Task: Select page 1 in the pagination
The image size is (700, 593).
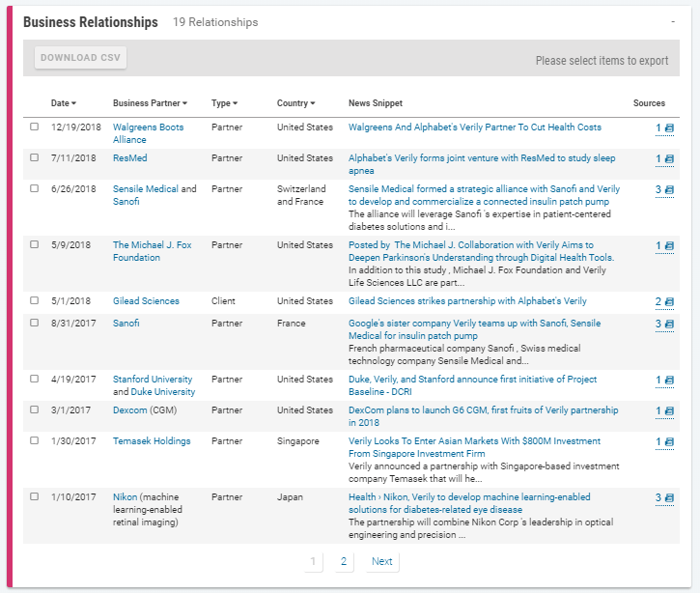Action: pyautogui.click(x=313, y=561)
